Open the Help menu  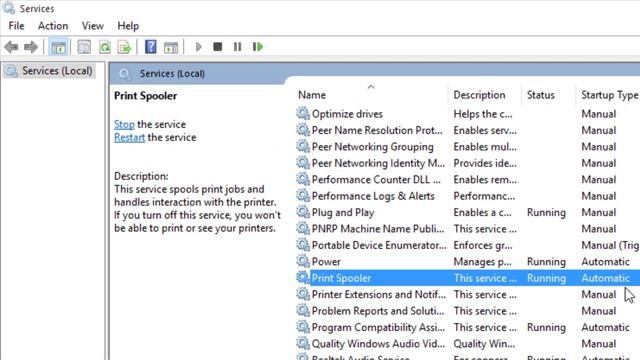128,26
